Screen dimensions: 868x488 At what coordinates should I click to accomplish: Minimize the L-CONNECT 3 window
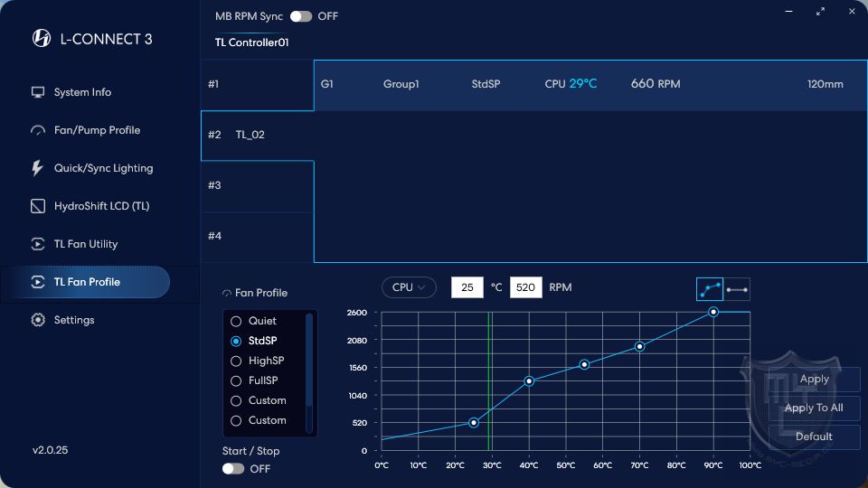point(788,12)
